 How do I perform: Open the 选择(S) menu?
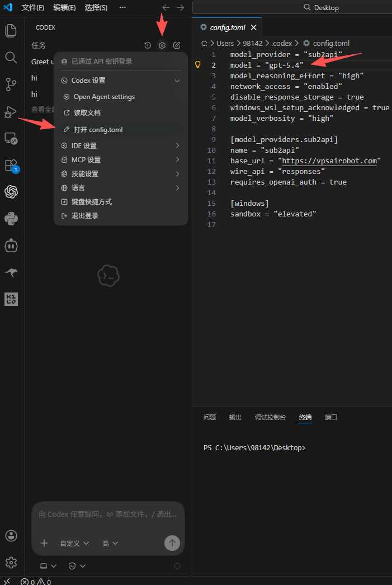[x=96, y=7]
